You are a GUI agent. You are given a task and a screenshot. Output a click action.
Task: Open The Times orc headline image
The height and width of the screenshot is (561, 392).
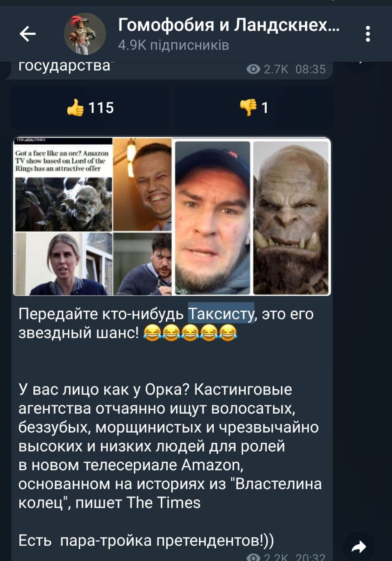click(63, 184)
